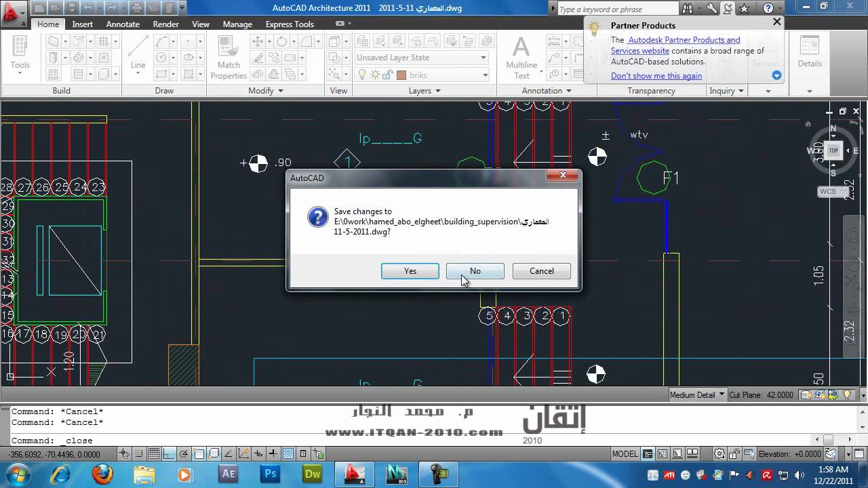This screenshot has height=488, width=868.
Task: Toggle the layer freeze sun icon
Action: tap(375, 75)
